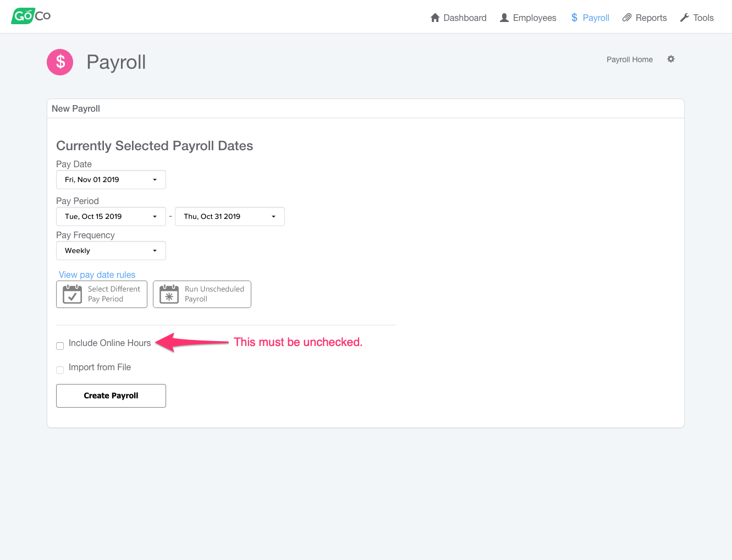Click the Payroll page title
The height and width of the screenshot is (560, 732).
(116, 62)
